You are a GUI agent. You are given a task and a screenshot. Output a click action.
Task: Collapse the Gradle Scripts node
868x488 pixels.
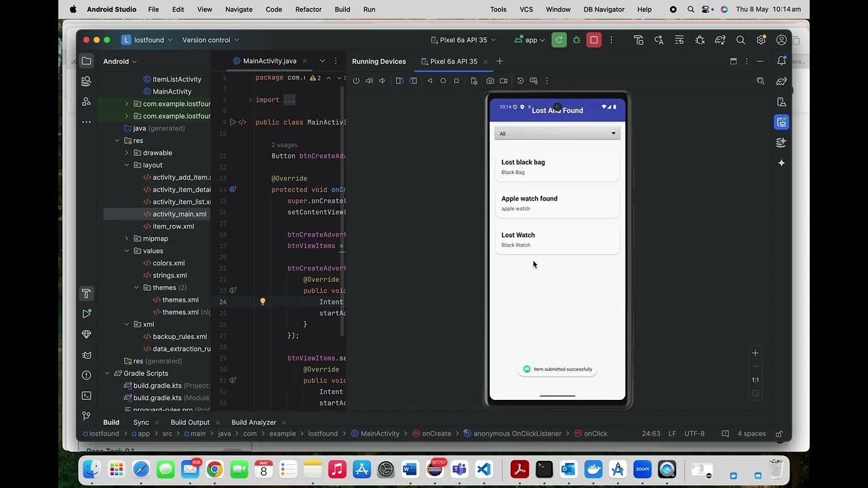106,373
